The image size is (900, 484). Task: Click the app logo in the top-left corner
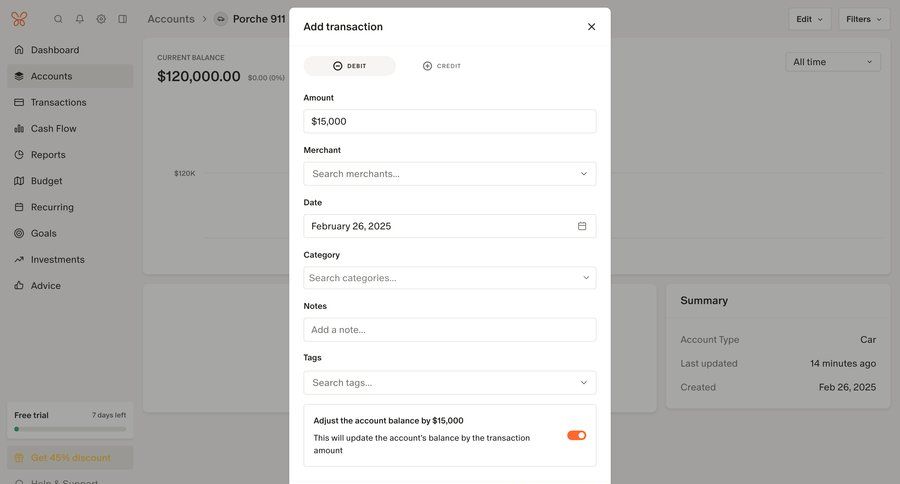(x=19, y=19)
